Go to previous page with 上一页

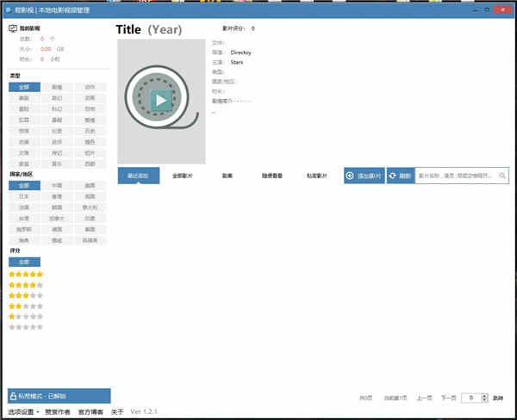424,398
